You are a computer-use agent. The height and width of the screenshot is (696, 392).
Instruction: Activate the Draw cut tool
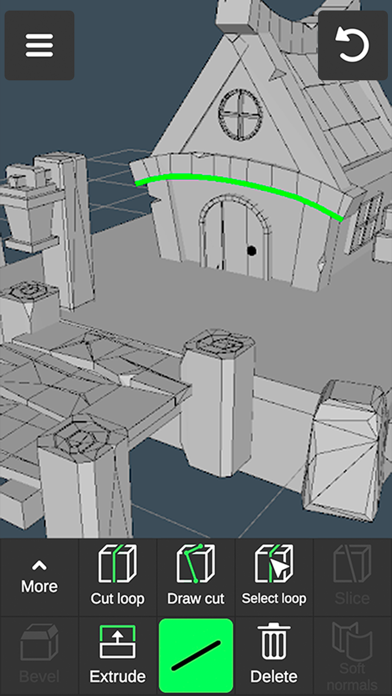(x=196, y=577)
